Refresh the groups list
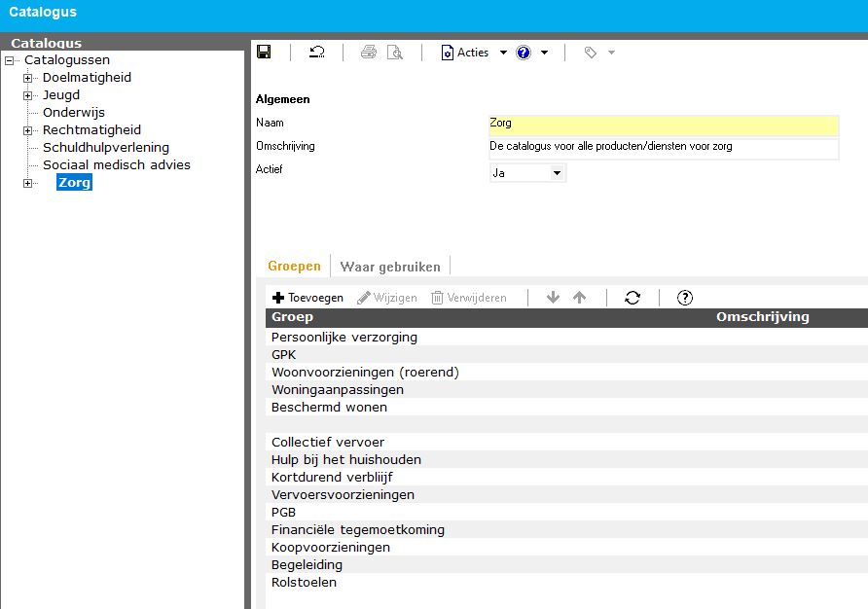The height and width of the screenshot is (609, 868). [x=633, y=298]
